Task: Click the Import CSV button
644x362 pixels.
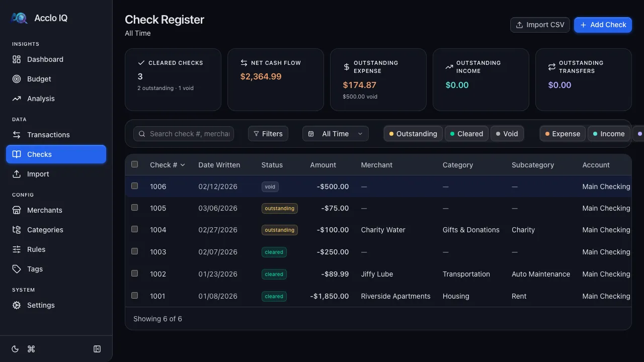Action: pos(540,25)
